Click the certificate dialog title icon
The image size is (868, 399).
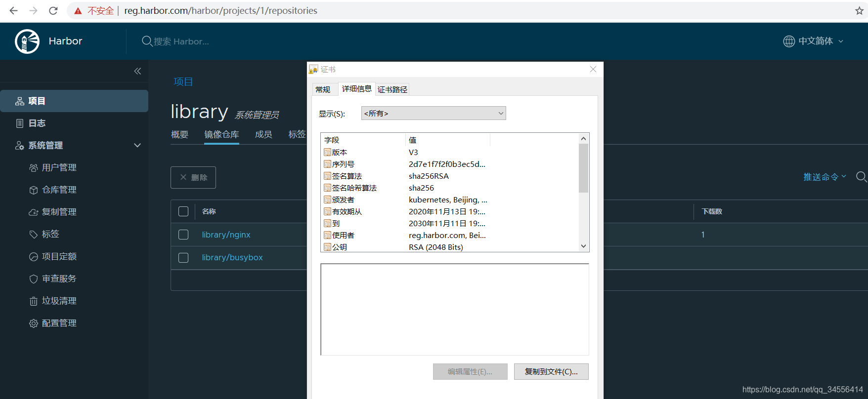(313, 70)
